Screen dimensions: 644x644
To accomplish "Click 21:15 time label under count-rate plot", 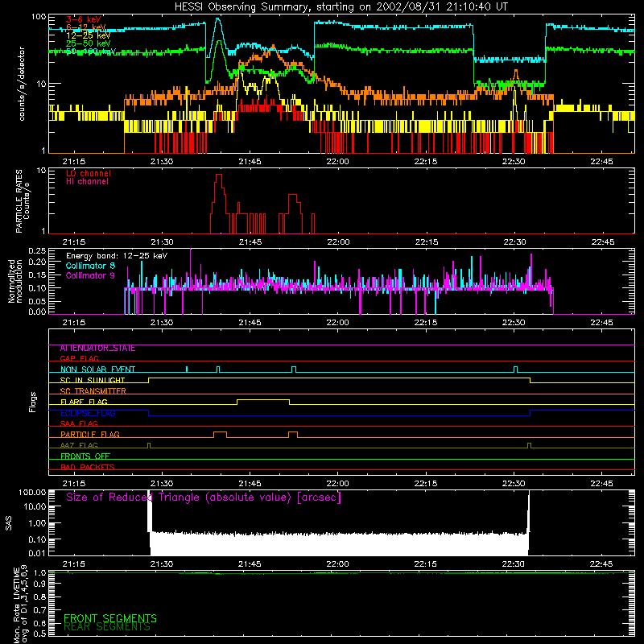I will [x=74, y=162].
